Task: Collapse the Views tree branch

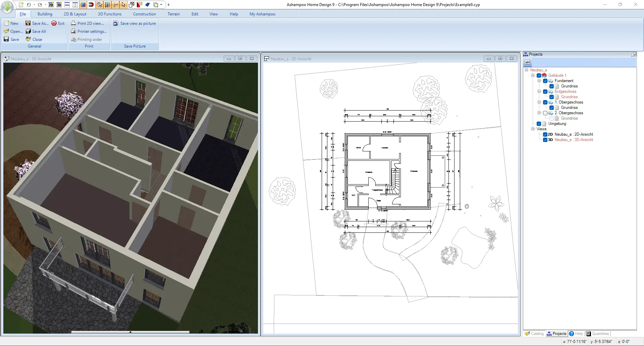Action: (x=533, y=129)
